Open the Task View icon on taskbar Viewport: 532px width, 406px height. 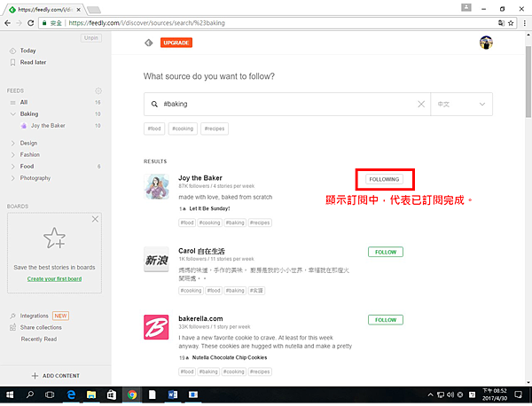pyautogui.click(x=50, y=394)
